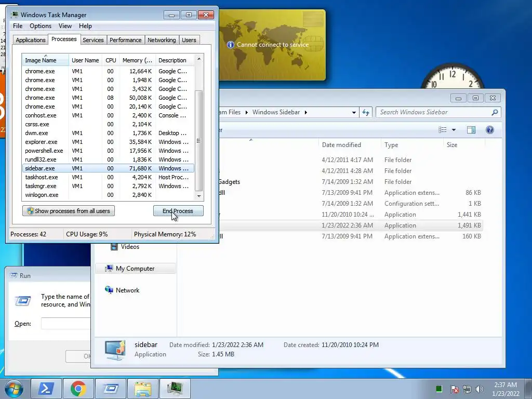Image resolution: width=532 pixels, height=399 pixels.
Task: Expand the breadcrumb arrow after Windows Sidebar
Action: (305, 112)
